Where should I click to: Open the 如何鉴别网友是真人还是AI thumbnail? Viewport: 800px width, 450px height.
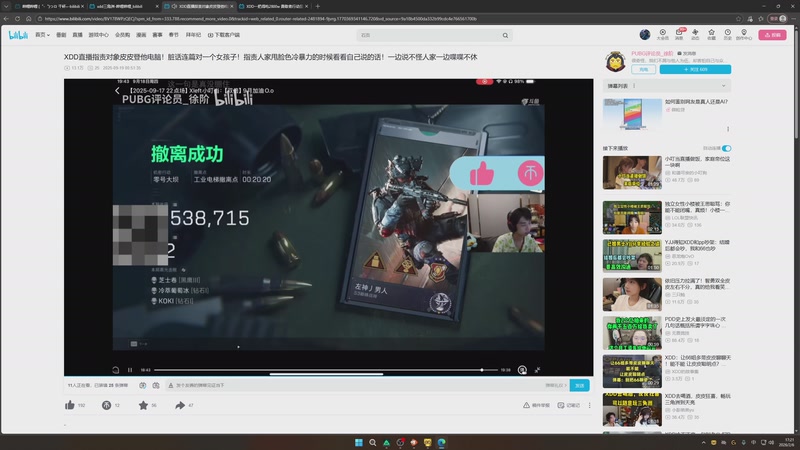pos(632,115)
